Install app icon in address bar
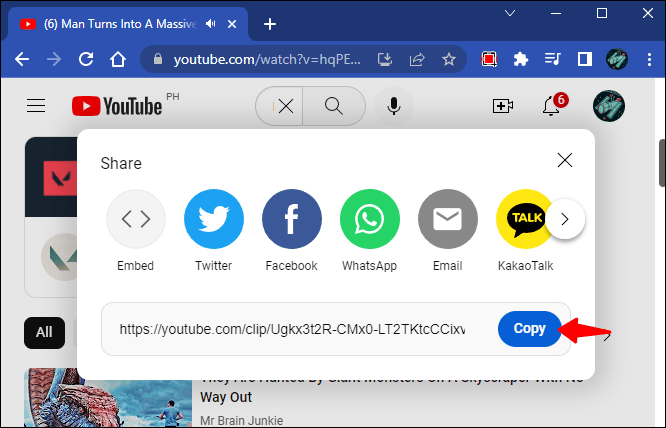This screenshot has width=666, height=428. coord(385,59)
